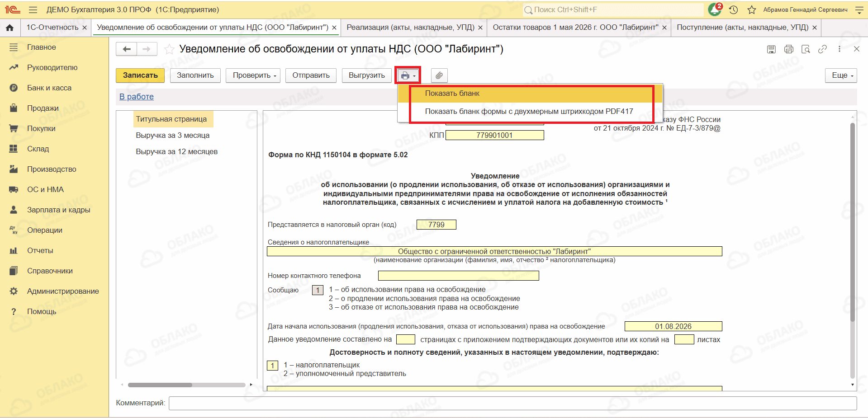The width and height of the screenshot is (868, 418).
Task: Open the Справочники section
Action: pyautogui.click(x=50, y=271)
